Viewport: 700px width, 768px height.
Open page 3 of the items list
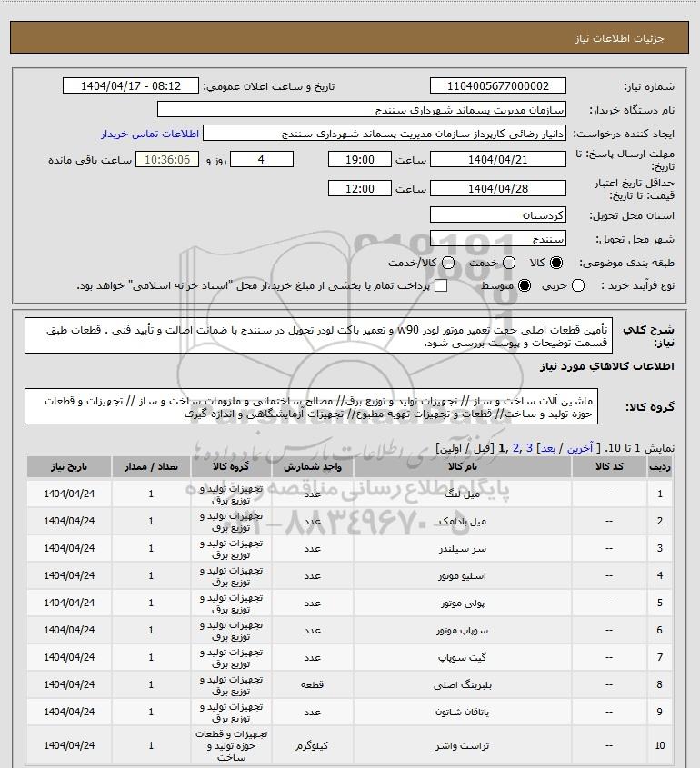(529, 448)
